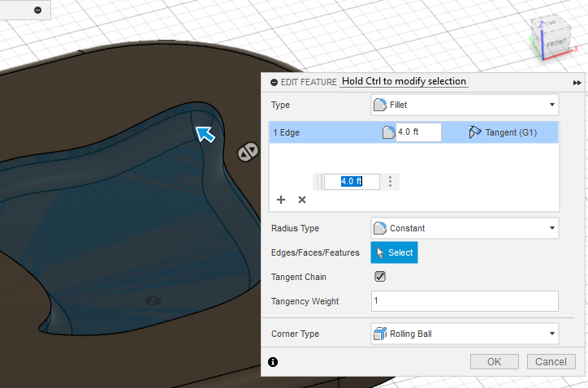
Task: Open the Type dropdown set to Fillet
Action: pyautogui.click(x=465, y=105)
